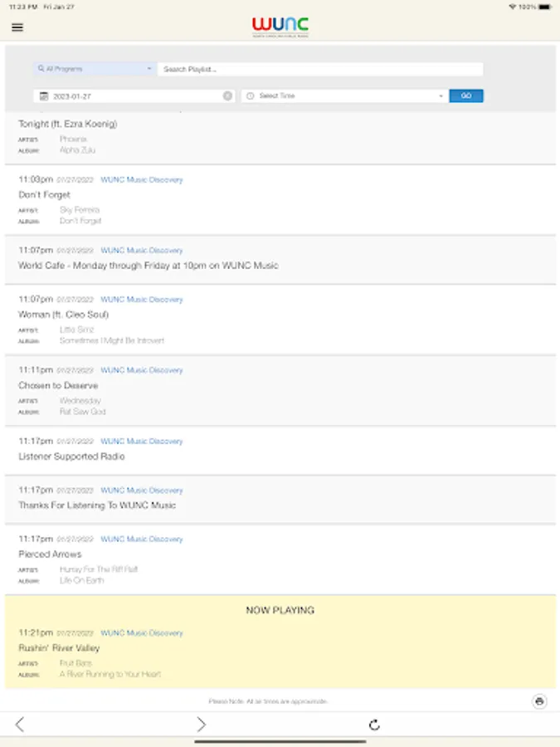560x747 pixels.
Task: Select album Sometimes I Might Be Introvert
Action: pos(112,340)
